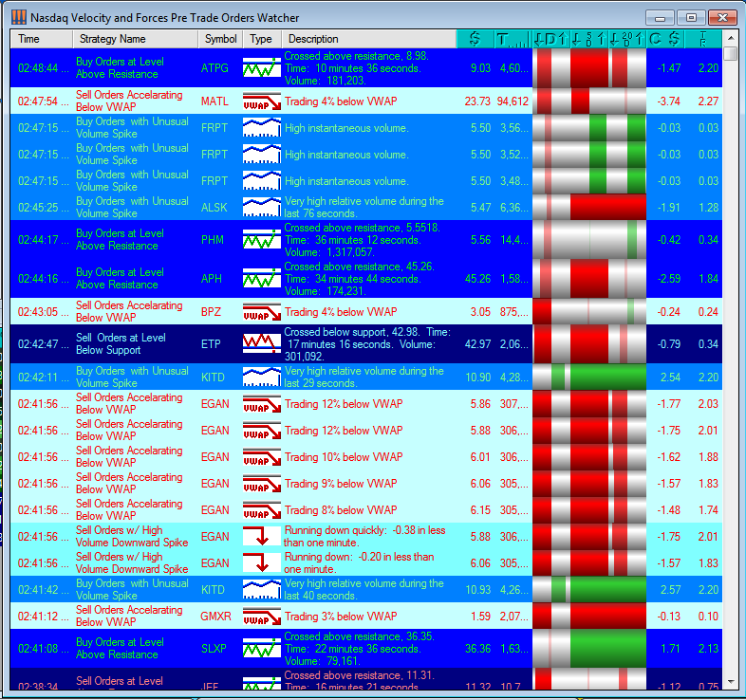The width and height of the screenshot is (746, 700).
Task: Click the 02:48:44 time cell
Action: coord(44,68)
